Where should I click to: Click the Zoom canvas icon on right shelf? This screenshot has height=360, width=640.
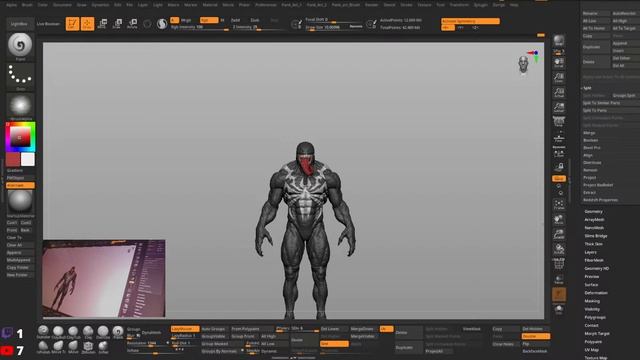(559, 78)
